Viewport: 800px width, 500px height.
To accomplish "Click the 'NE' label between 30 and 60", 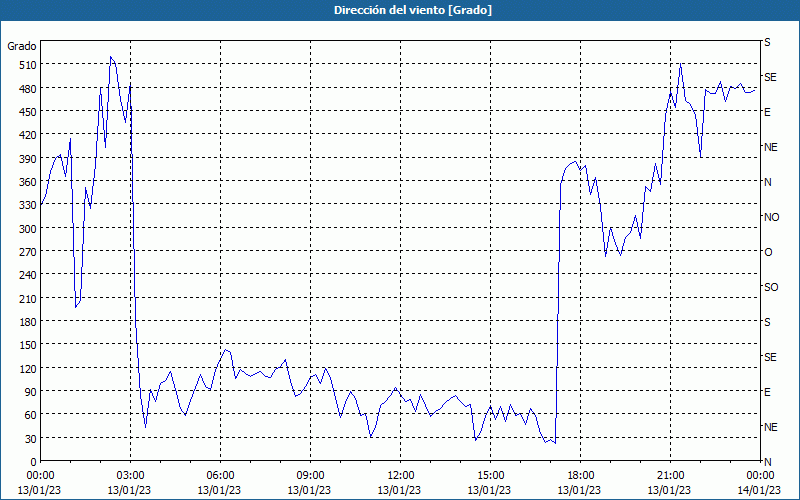I will click(x=771, y=427).
